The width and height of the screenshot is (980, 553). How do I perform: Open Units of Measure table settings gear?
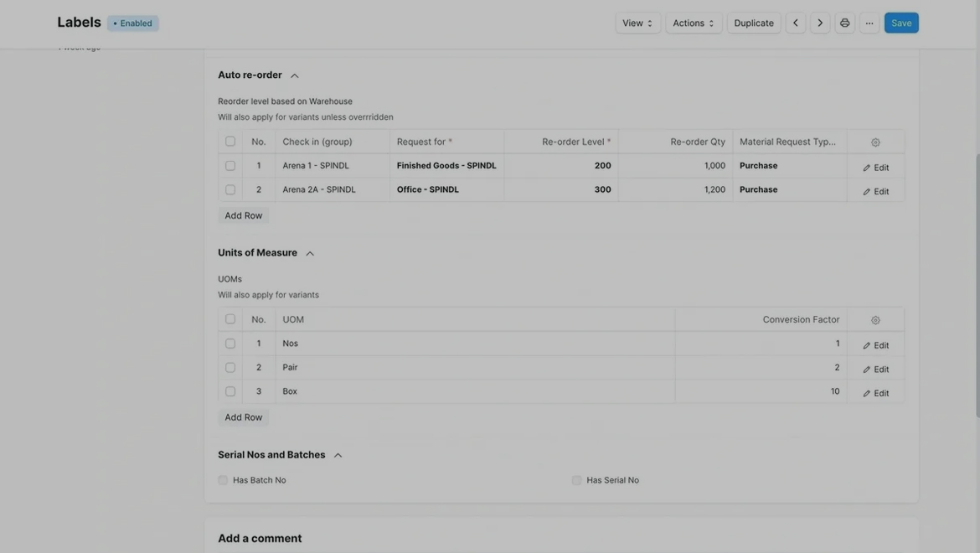[875, 320]
